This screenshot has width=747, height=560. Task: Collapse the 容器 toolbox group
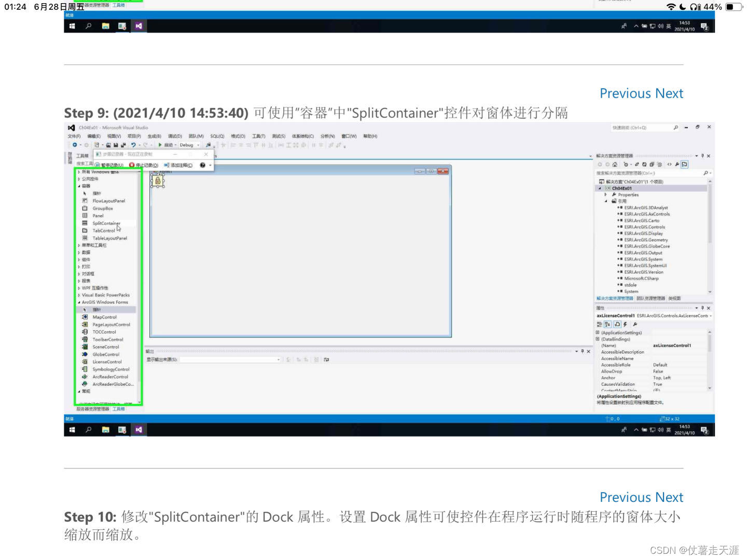(79, 186)
